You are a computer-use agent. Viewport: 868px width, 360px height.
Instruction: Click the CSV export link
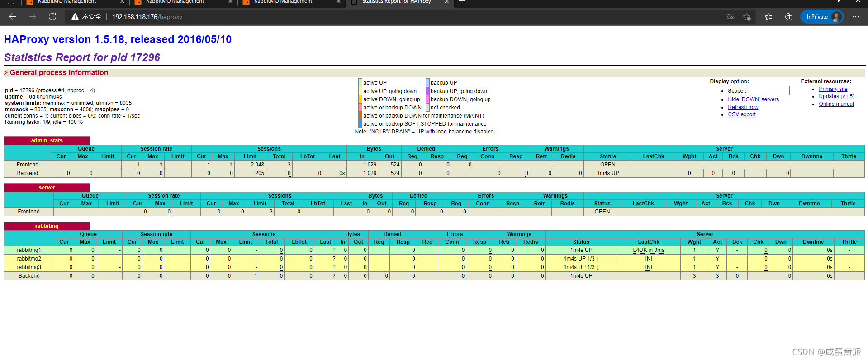click(741, 114)
